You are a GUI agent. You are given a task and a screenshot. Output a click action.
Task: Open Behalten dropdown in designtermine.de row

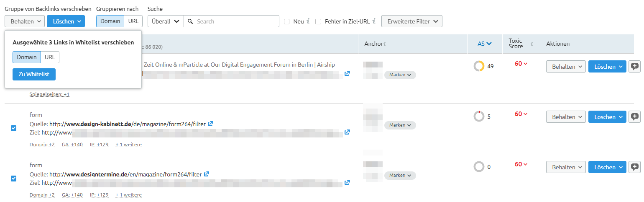[566, 167]
